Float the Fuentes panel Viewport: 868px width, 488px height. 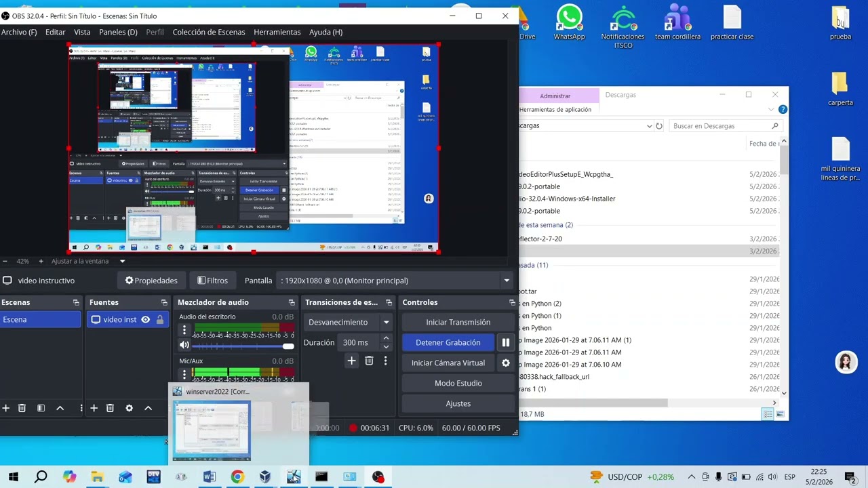coord(164,302)
